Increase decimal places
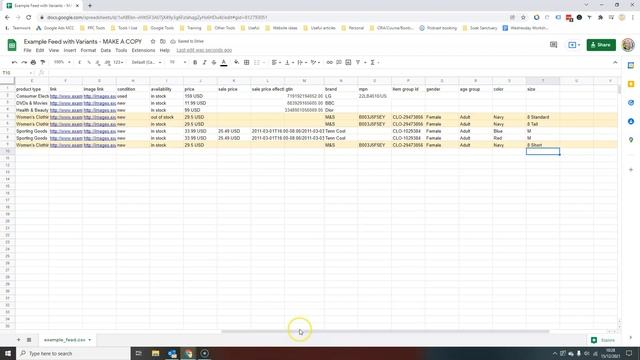640x360 pixels. (107, 62)
